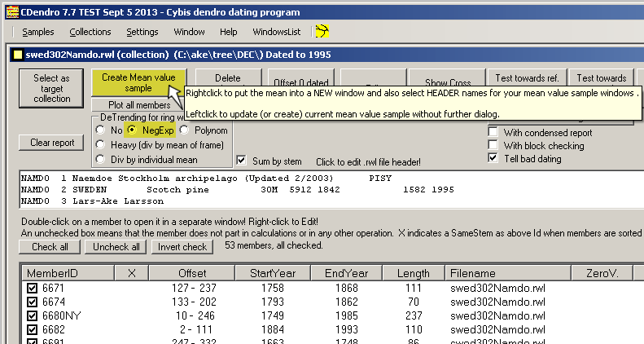Click '53 members, all checked.' status text
The image size is (644, 344).
pyautogui.click(x=274, y=245)
